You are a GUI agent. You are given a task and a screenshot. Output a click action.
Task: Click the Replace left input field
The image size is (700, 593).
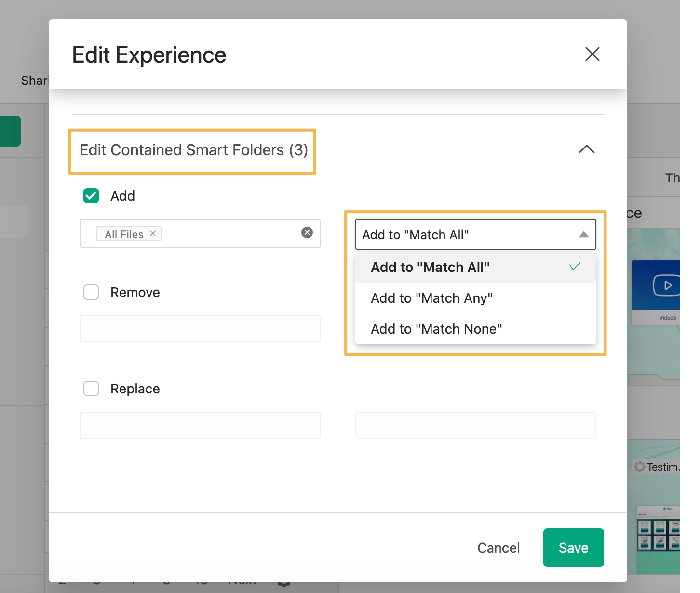coord(200,425)
